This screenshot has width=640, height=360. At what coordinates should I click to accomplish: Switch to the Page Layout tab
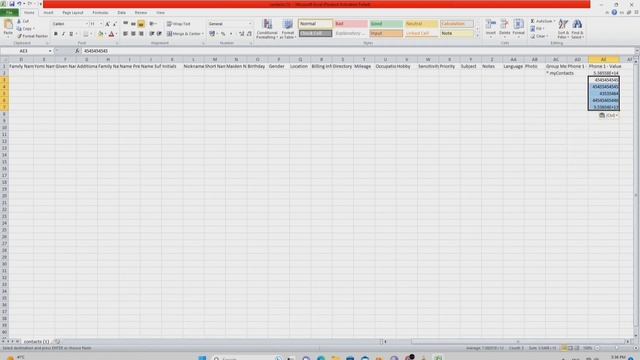pyautogui.click(x=73, y=13)
